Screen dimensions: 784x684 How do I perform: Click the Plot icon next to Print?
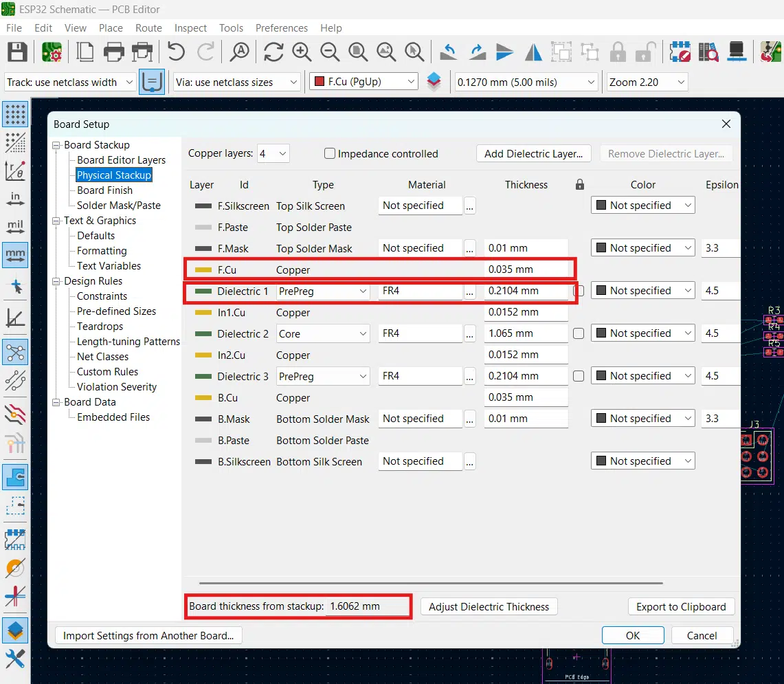click(142, 52)
